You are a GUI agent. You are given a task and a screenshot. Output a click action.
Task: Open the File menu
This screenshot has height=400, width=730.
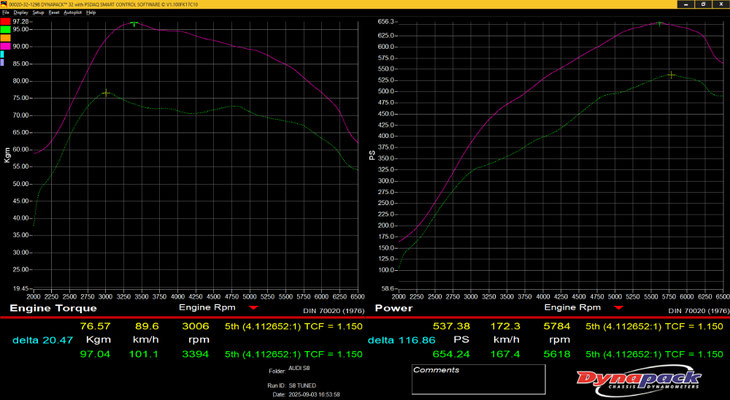(x=8, y=12)
